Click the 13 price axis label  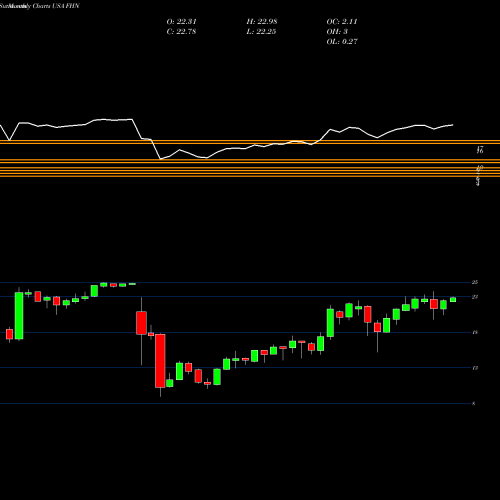click(x=475, y=368)
